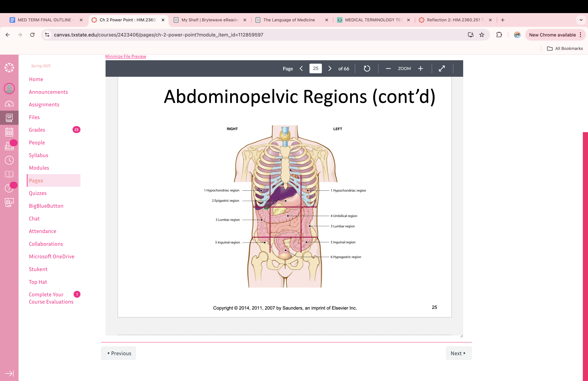This screenshot has height=381, width=588.
Task: Open Grades course link
Action: (x=37, y=130)
